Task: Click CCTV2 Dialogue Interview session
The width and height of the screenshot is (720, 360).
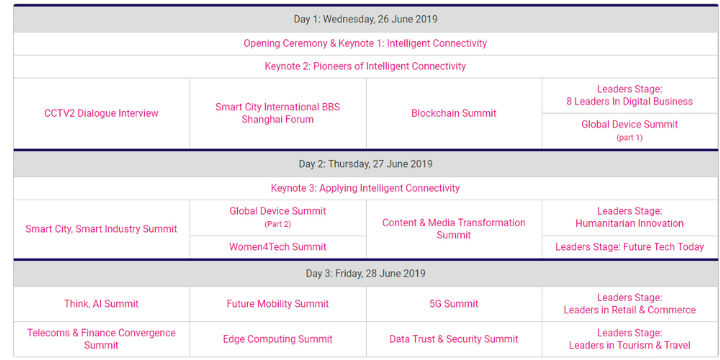Action: tap(101, 113)
